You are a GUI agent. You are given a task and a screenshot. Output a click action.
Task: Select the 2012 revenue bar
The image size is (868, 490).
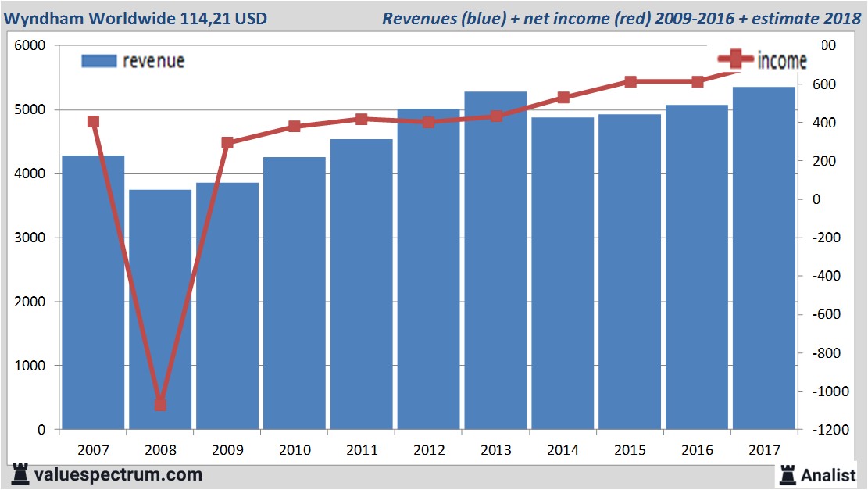(x=428, y=269)
